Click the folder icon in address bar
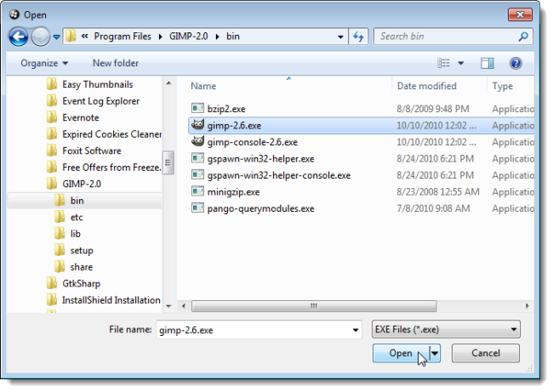 click(71, 36)
